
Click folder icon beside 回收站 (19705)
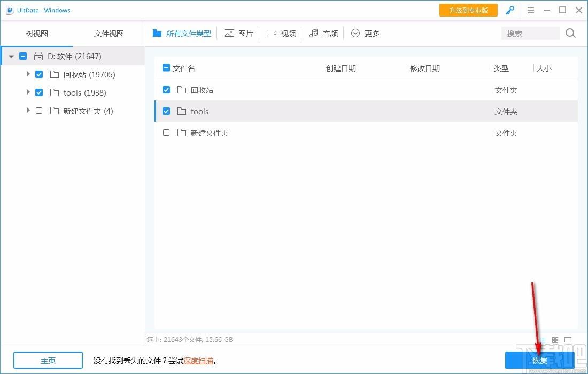point(55,74)
